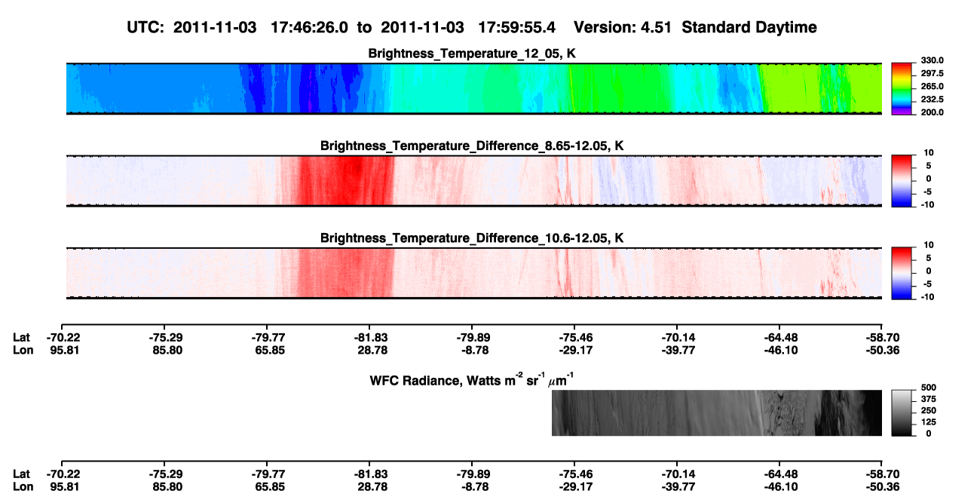This screenshot has height=503, width=980.
Task: Click latitude -81.83 on axis above WFC title
Action: (x=369, y=337)
